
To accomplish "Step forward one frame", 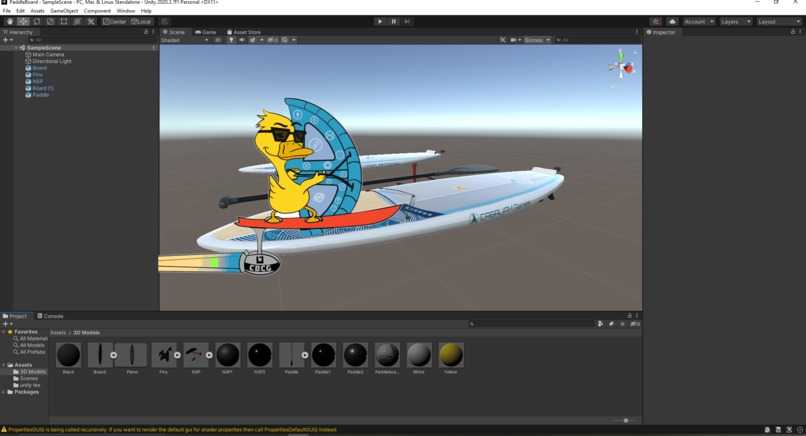I will 407,22.
